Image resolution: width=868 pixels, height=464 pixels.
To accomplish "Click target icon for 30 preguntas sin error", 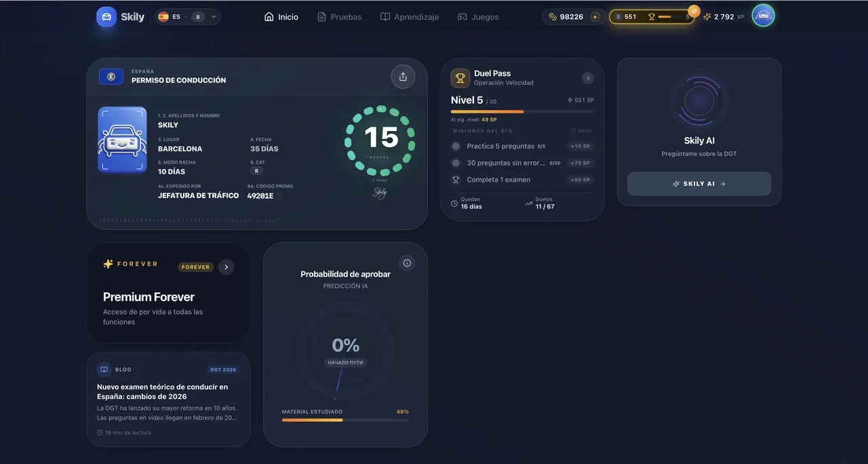I will pos(456,163).
